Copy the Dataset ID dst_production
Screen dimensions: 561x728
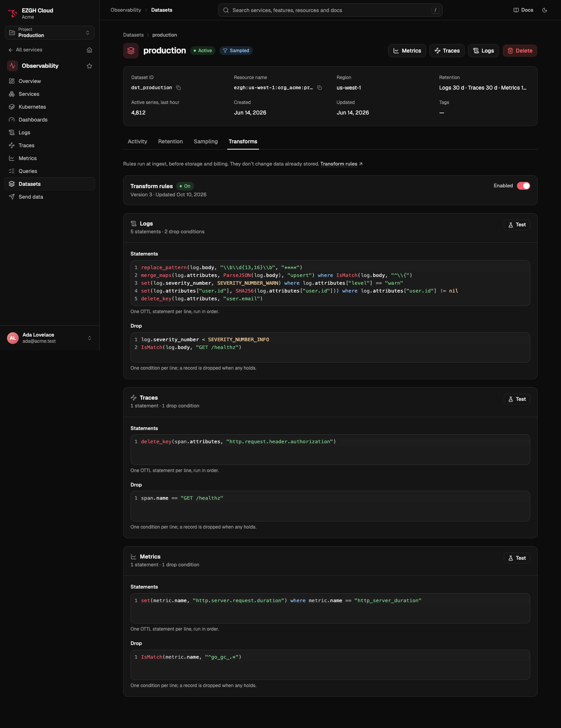pos(178,88)
